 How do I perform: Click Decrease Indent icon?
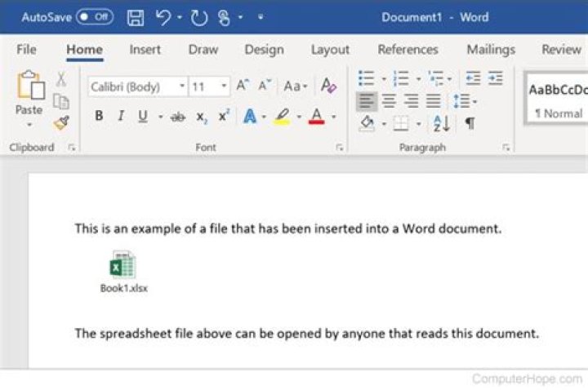tap(473, 78)
